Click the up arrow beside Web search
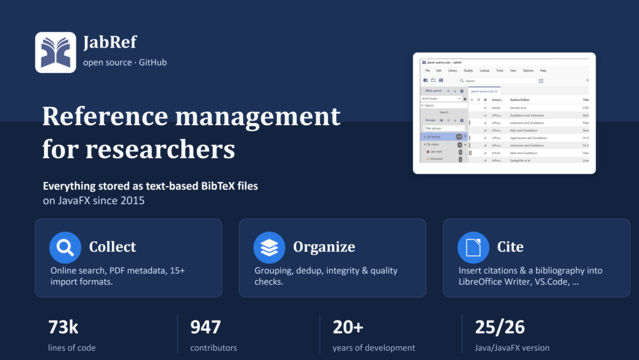 pos(448,91)
